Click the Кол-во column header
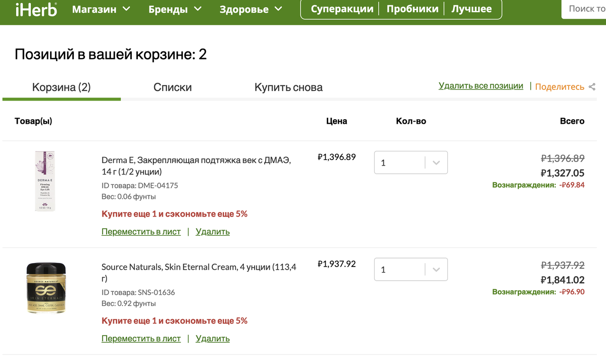Viewport: 606px width, 364px height. pyautogui.click(x=411, y=121)
